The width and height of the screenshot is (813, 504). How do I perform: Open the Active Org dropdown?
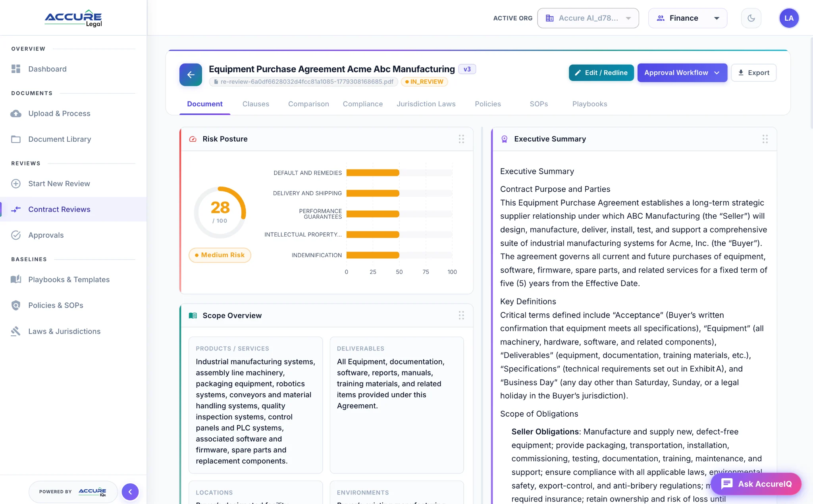tap(588, 18)
